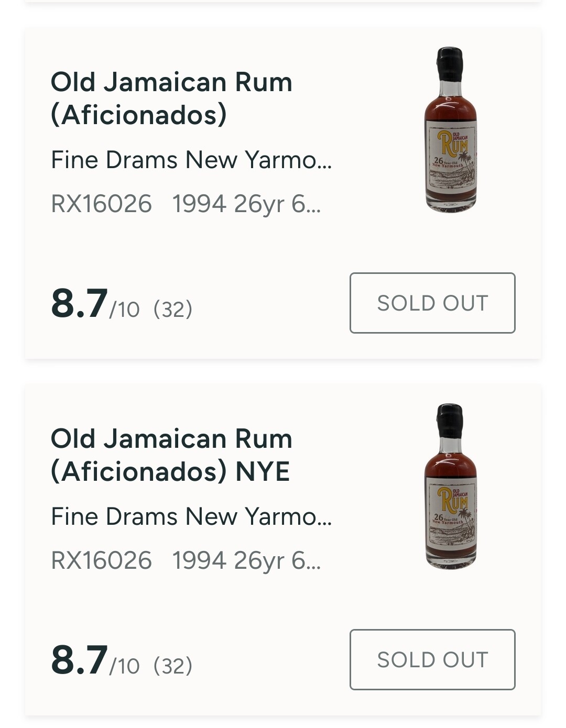Screen dimensions: 566x728
Task: Click SOLD OUT on the Aficionados NYE card
Action: pos(432,659)
